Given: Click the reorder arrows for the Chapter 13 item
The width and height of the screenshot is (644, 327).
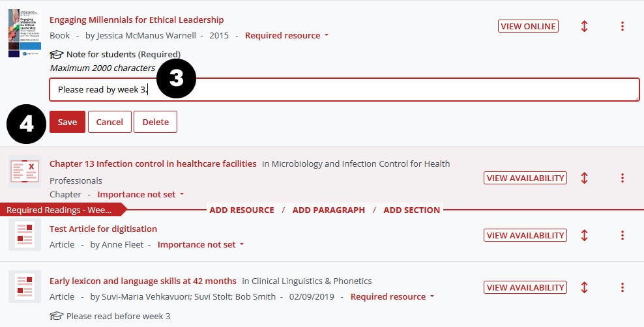Looking at the screenshot, I should click(584, 178).
